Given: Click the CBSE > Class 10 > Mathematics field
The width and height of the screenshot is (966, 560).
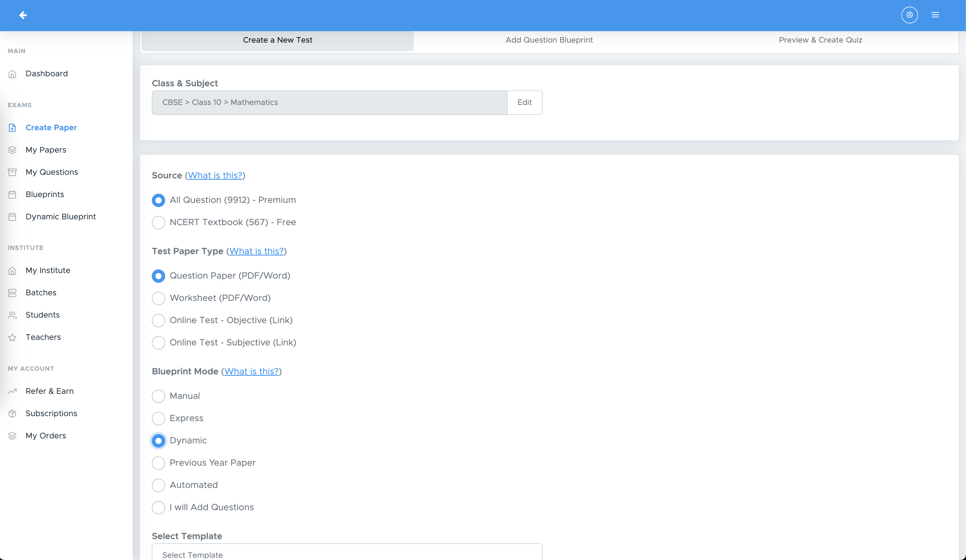Looking at the screenshot, I should coord(330,103).
